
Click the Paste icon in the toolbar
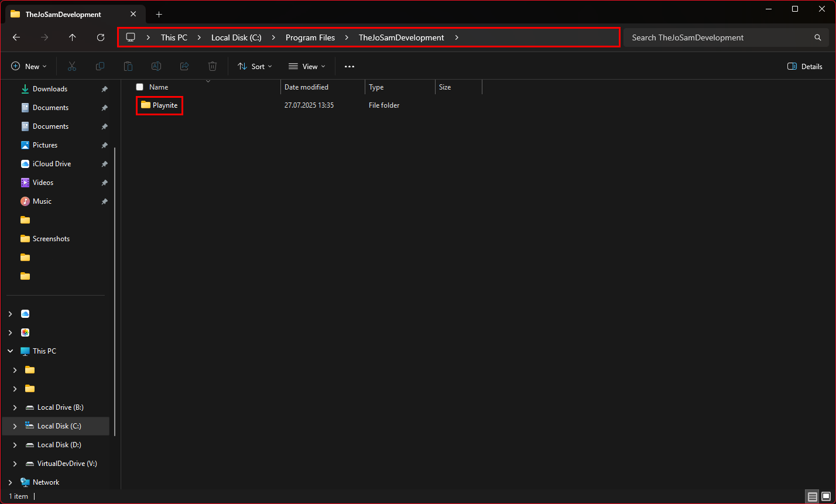point(128,66)
